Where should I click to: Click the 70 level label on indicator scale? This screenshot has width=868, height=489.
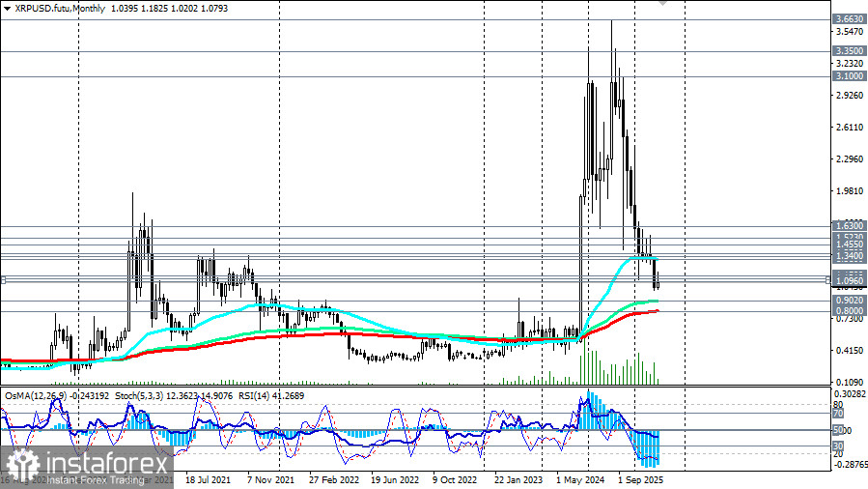pos(838,413)
